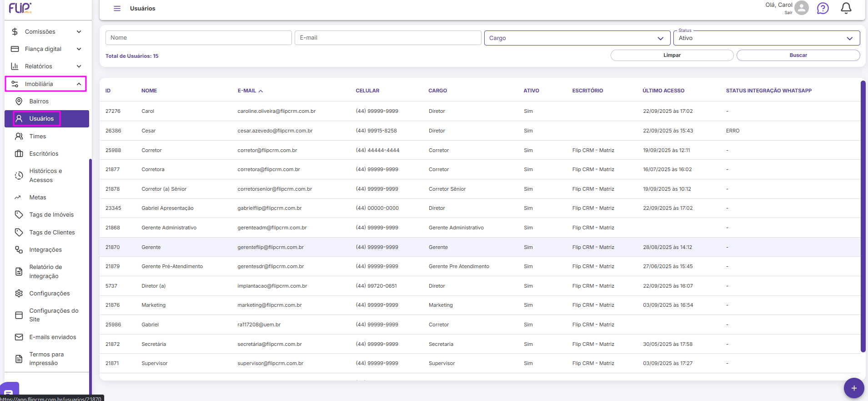The image size is (868, 401).
Task: Open the Status Ativo dropdown
Action: coord(767,38)
